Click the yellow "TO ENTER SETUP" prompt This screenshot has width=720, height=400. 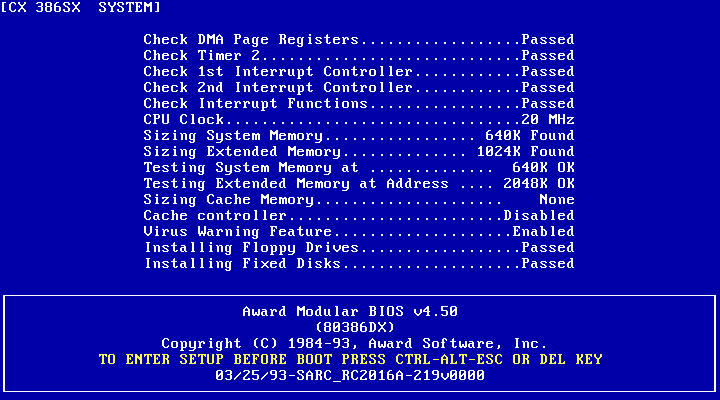(x=350, y=360)
